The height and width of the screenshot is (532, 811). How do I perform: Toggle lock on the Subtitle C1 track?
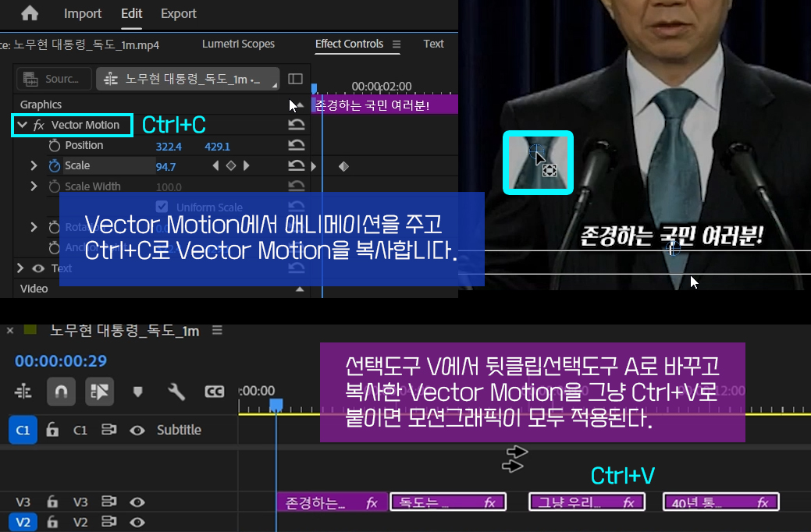coord(52,430)
